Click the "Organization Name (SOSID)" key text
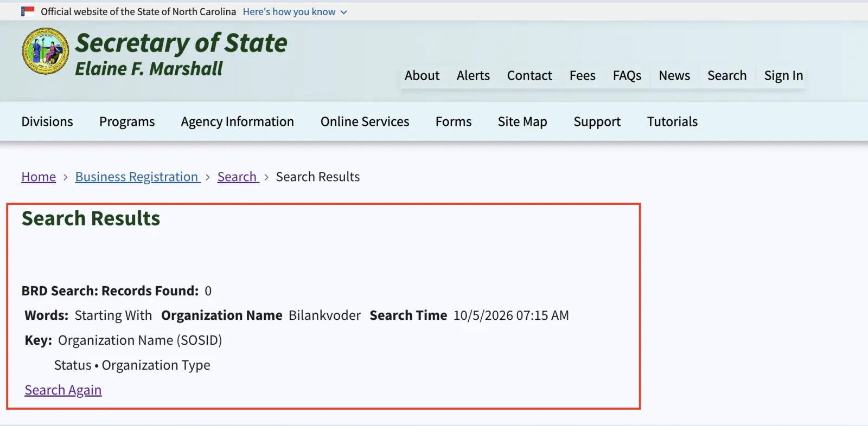This screenshot has width=868, height=426. pyautogui.click(x=140, y=340)
